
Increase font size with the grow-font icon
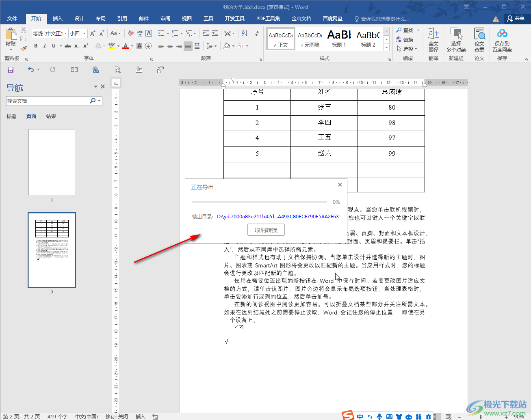pos(93,34)
